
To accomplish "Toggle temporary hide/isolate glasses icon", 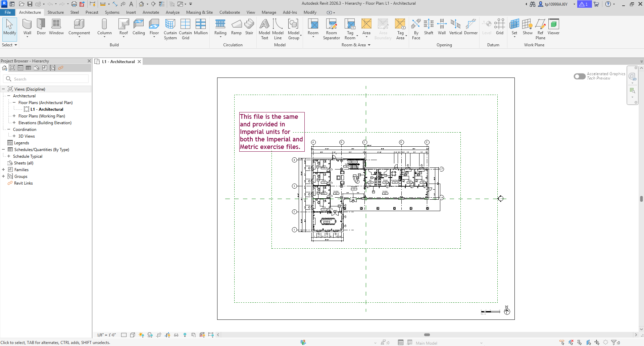I will click(x=176, y=335).
